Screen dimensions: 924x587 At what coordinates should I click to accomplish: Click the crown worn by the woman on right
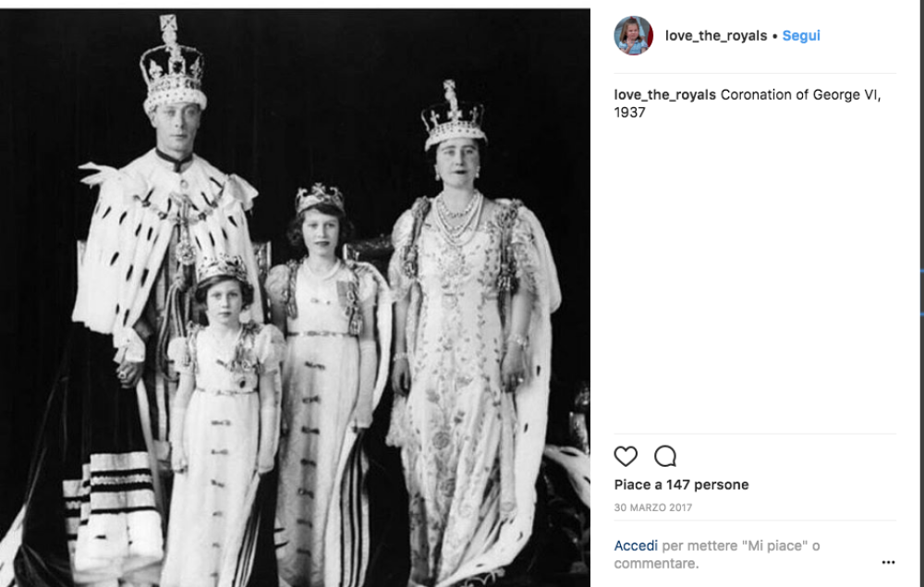click(x=454, y=115)
